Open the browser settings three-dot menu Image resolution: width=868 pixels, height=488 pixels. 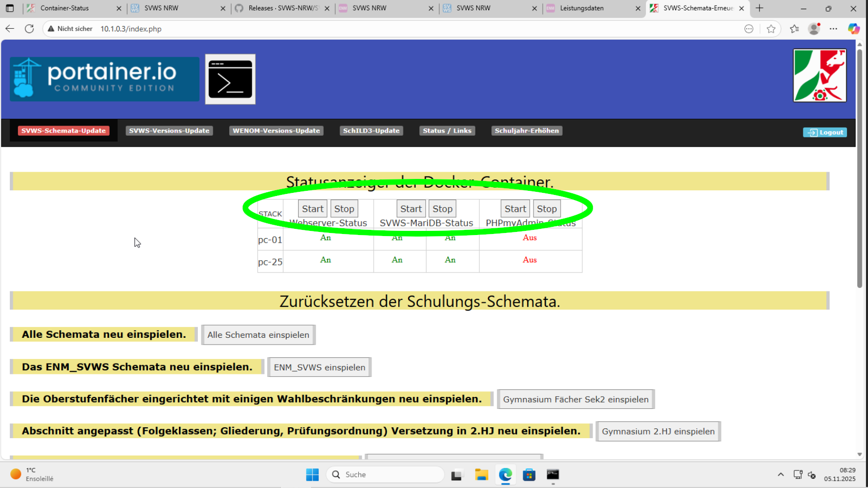pyautogui.click(x=834, y=29)
